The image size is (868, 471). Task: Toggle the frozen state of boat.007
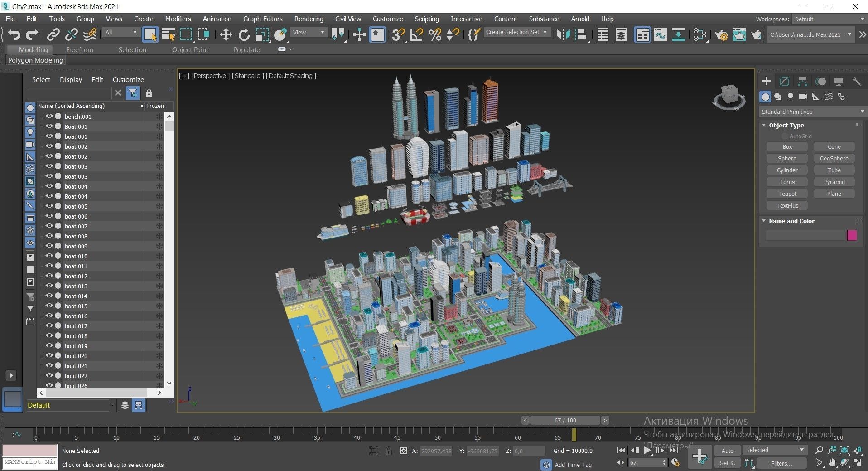pyautogui.click(x=159, y=226)
